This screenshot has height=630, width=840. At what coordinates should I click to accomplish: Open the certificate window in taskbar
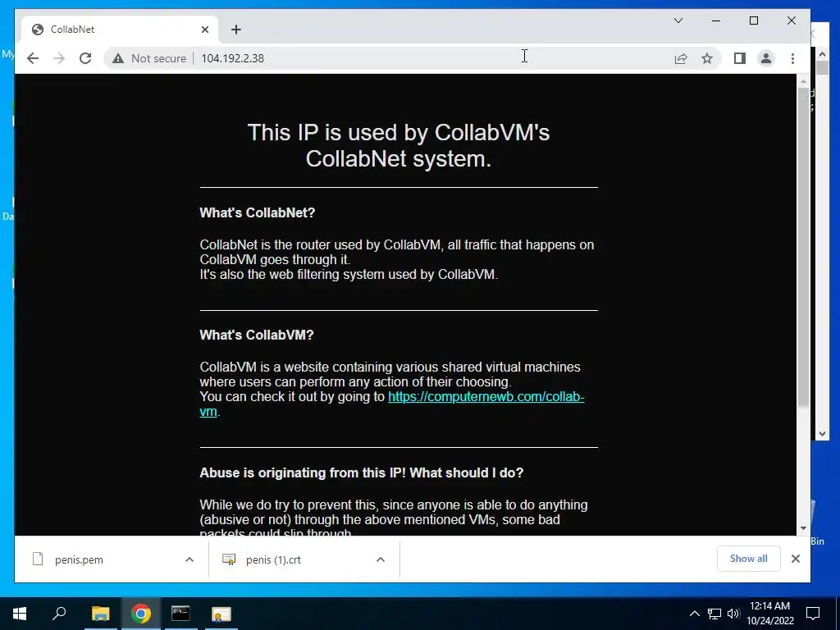click(x=221, y=614)
